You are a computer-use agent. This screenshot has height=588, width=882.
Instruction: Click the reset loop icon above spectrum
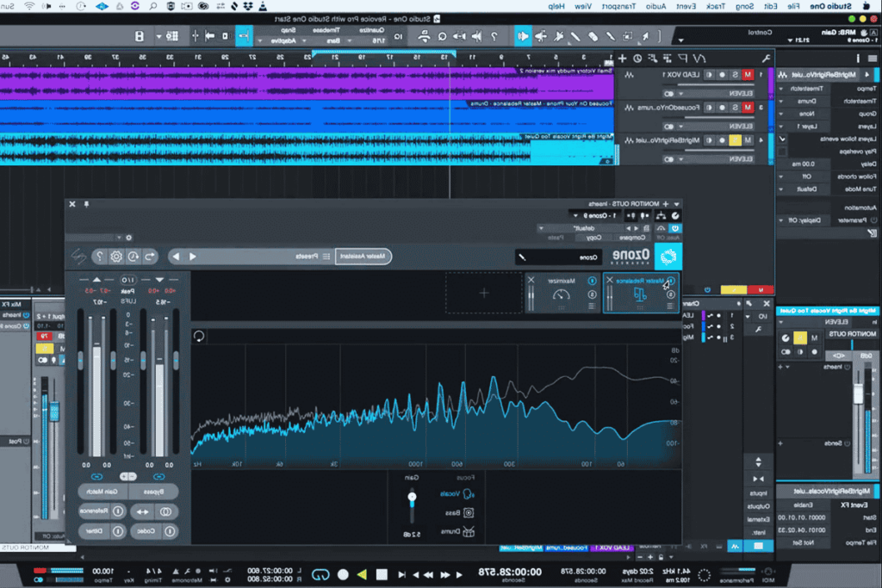199,336
